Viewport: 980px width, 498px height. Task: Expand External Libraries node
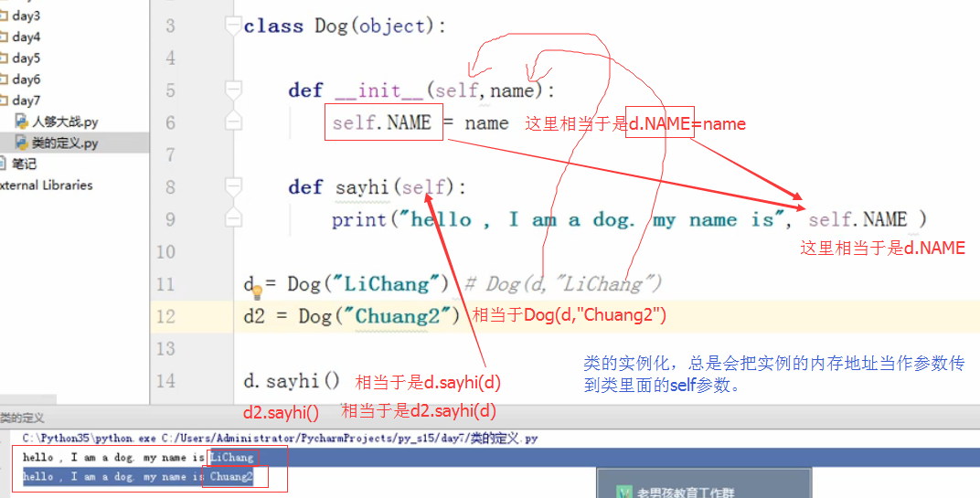click(45, 185)
